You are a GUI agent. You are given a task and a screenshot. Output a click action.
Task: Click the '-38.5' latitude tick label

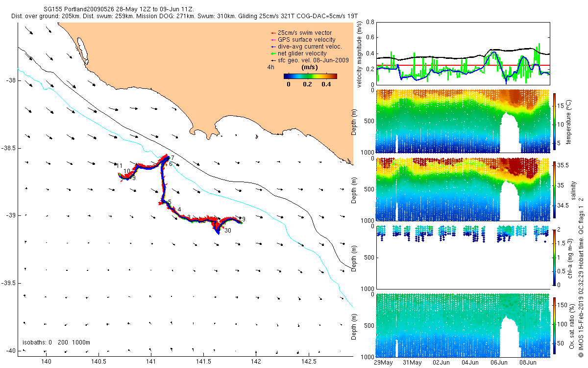coord(8,148)
